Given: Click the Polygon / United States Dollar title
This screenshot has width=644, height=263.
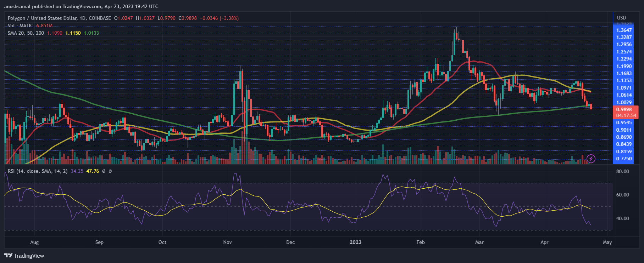Looking at the screenshot, I should point(59,18).
